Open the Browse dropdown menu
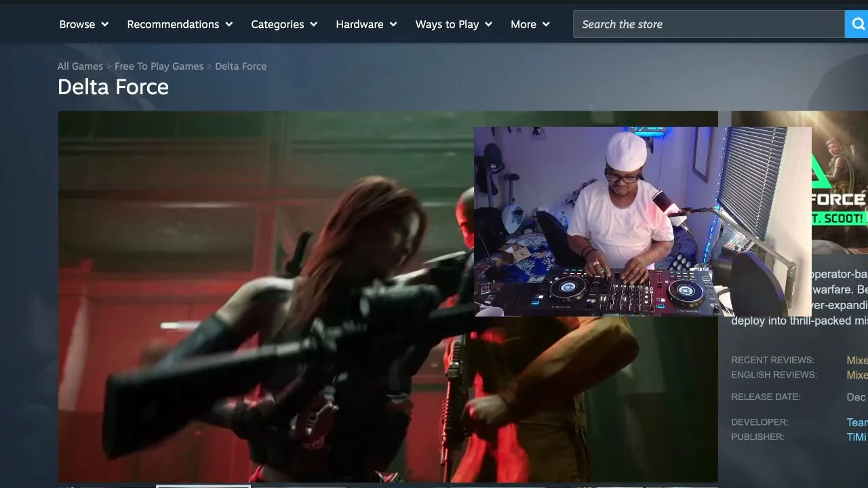868x488 pixels. [84, 24]
